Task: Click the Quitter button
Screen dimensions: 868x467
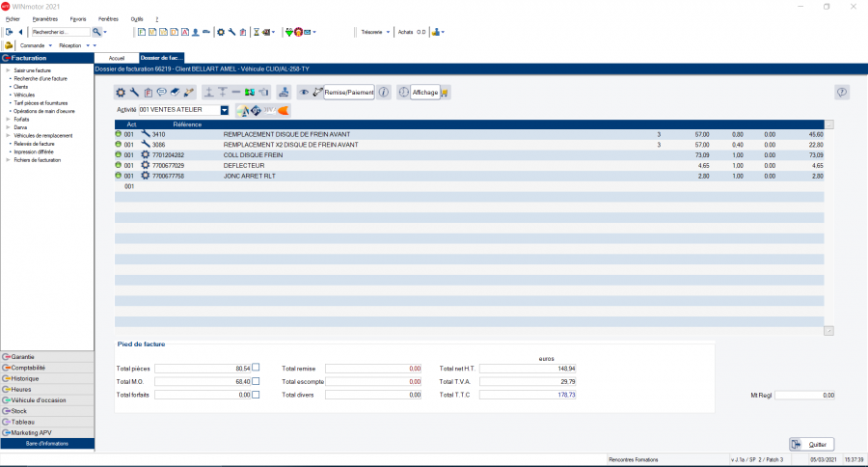Action: 811,444
